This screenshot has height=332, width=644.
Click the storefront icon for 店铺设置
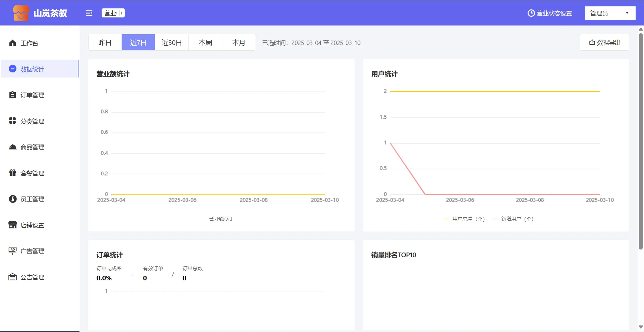12,225
